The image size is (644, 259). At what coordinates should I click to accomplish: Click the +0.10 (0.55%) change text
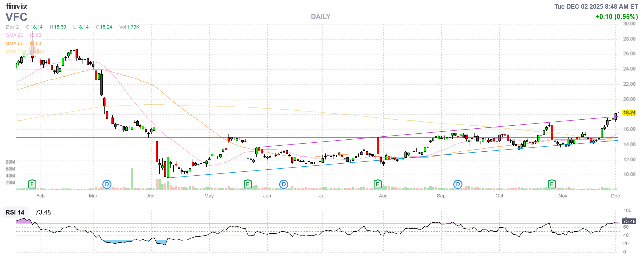(x=616, y=17)
